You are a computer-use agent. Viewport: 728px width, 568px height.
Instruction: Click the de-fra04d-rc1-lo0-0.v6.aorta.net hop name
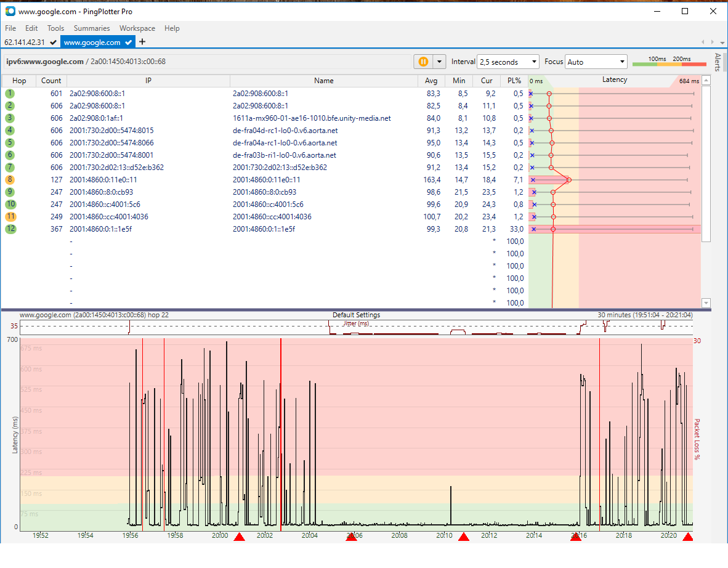click(284, 131)
